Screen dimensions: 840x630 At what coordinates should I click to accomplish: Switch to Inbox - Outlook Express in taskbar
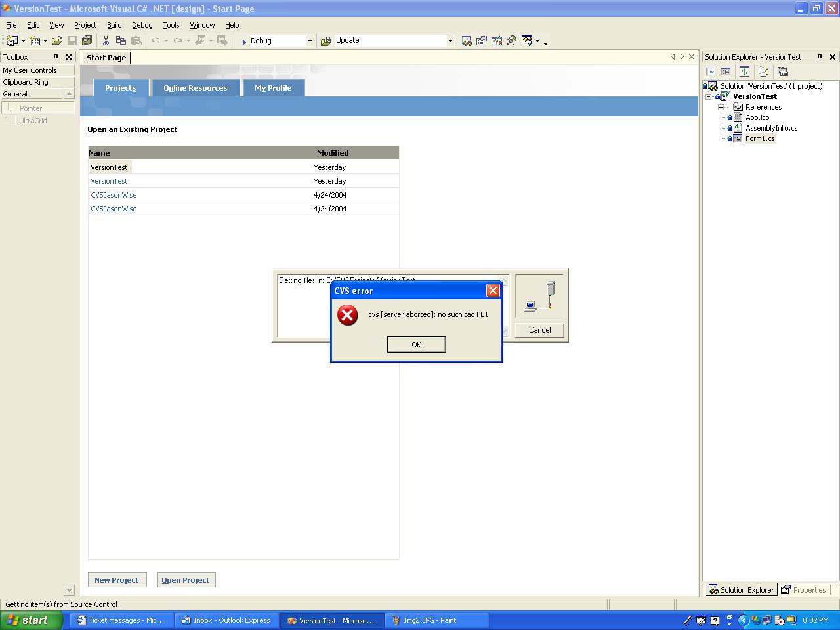pyautogui.click(x=226, y=620)
